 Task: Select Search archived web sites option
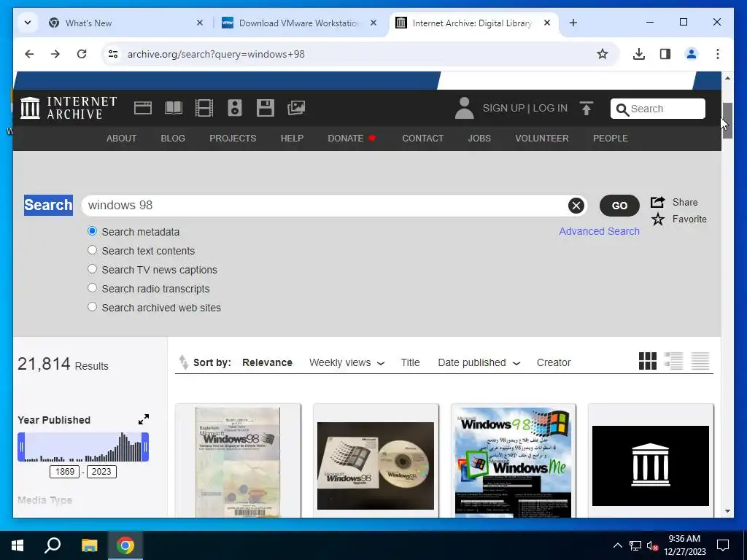pos(93,307)
